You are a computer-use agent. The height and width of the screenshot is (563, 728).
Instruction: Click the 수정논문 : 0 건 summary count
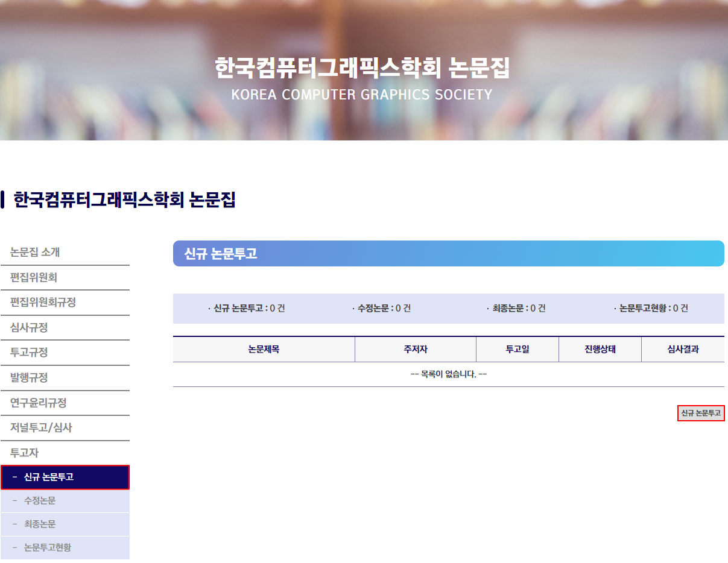coord(381,308)
